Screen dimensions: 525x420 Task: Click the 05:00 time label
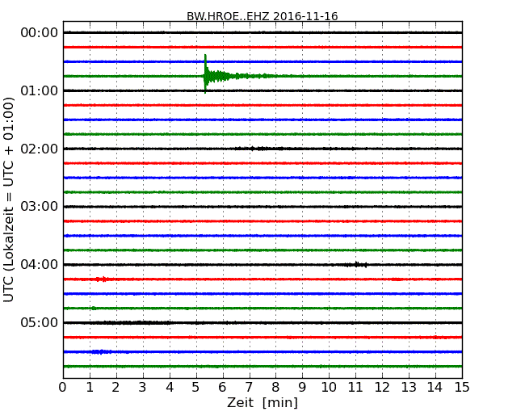[40, 322]
